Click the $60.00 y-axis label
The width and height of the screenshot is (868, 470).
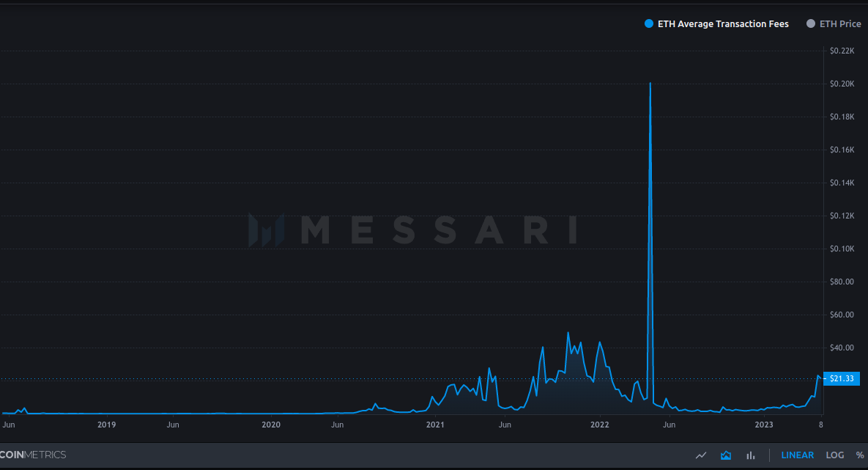(842, 315)
